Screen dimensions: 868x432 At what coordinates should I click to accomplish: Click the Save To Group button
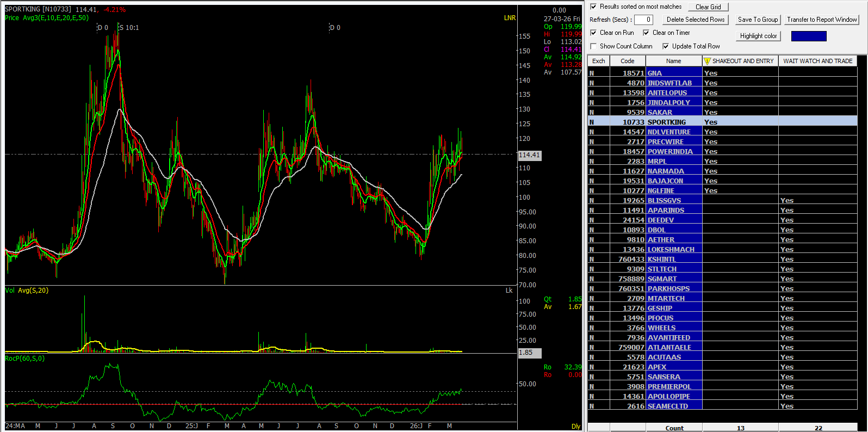pos(758,20)
